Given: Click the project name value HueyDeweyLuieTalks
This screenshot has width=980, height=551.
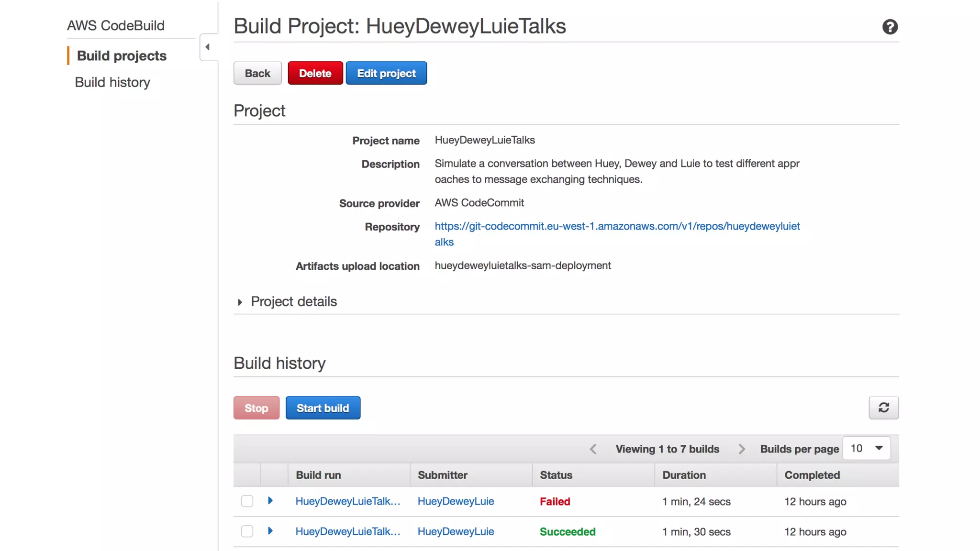Looking at the screenshot, I should (485, 140).
